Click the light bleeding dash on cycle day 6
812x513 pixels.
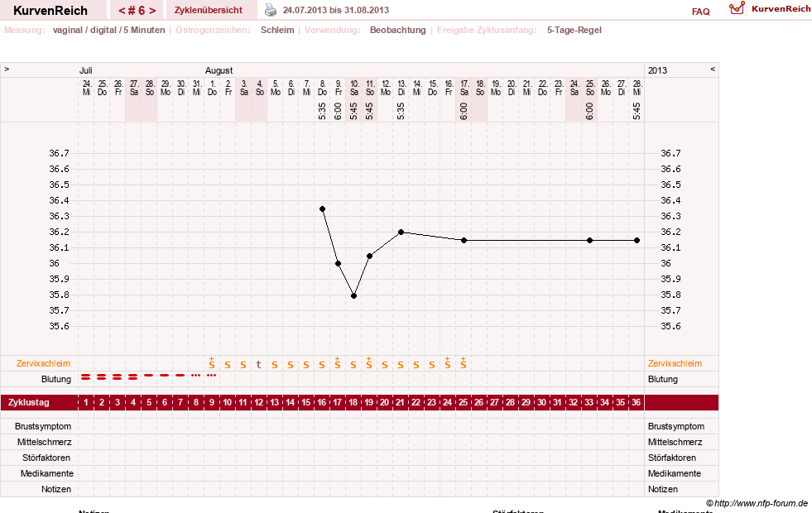[x=165, y=376]
